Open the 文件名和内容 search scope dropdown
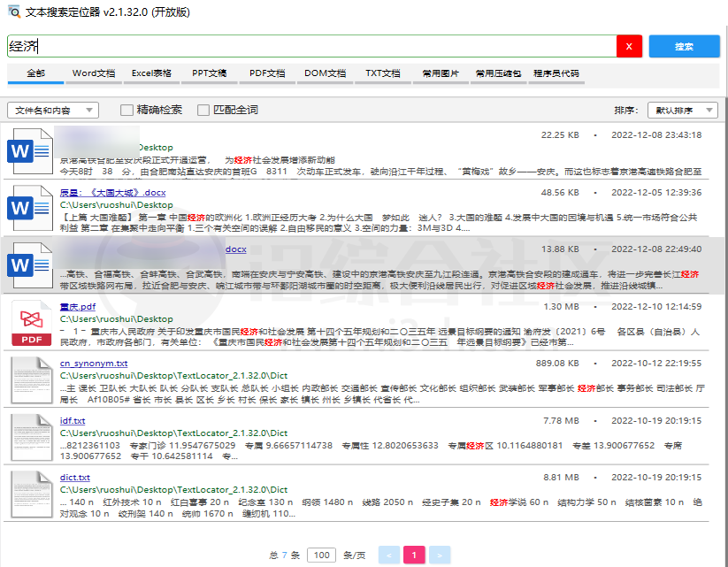Screen dimensions: 728x567 [53, 110]
